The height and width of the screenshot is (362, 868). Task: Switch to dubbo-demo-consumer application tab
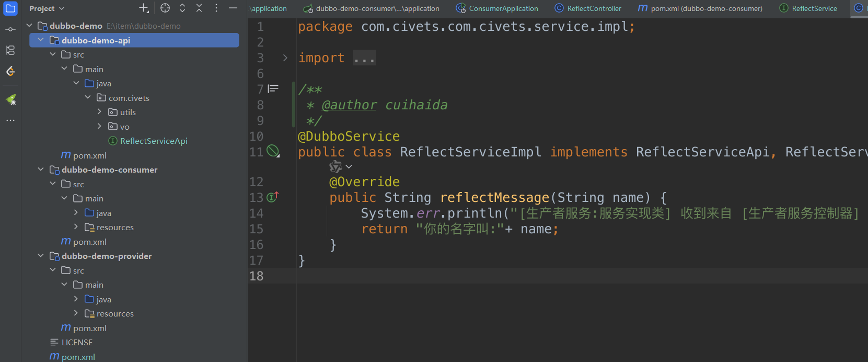pyautogui.click(x=371, y=8)
